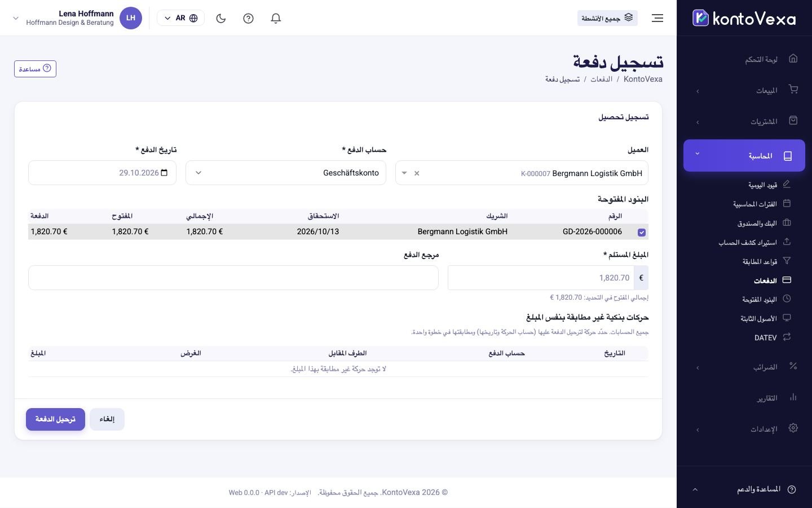Click the reports bar chart icon

[793, 397]
